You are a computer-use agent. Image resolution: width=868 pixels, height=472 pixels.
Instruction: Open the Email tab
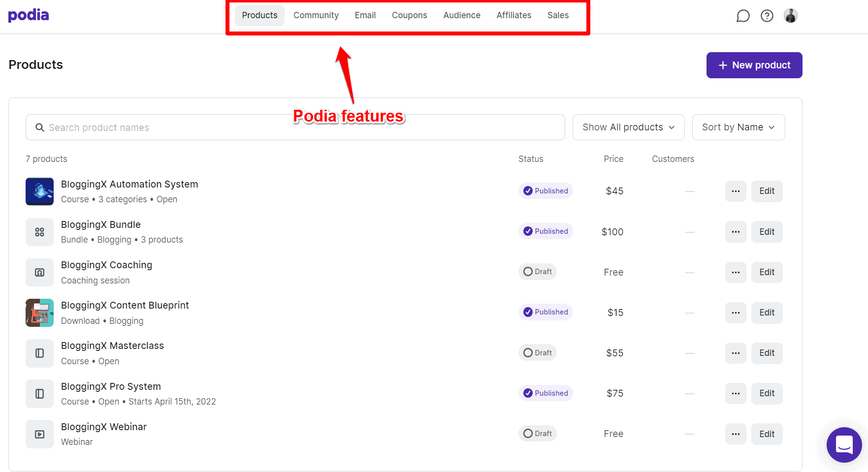[x=365, y=15]
